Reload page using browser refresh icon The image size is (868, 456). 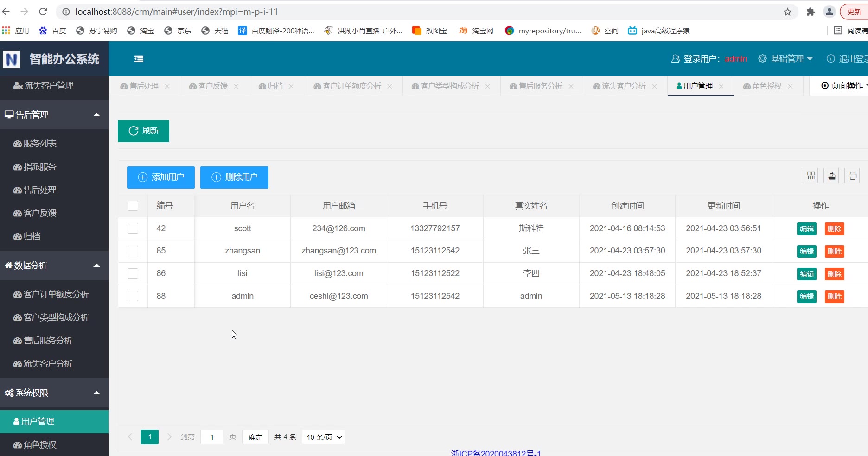tap(43, 12)
